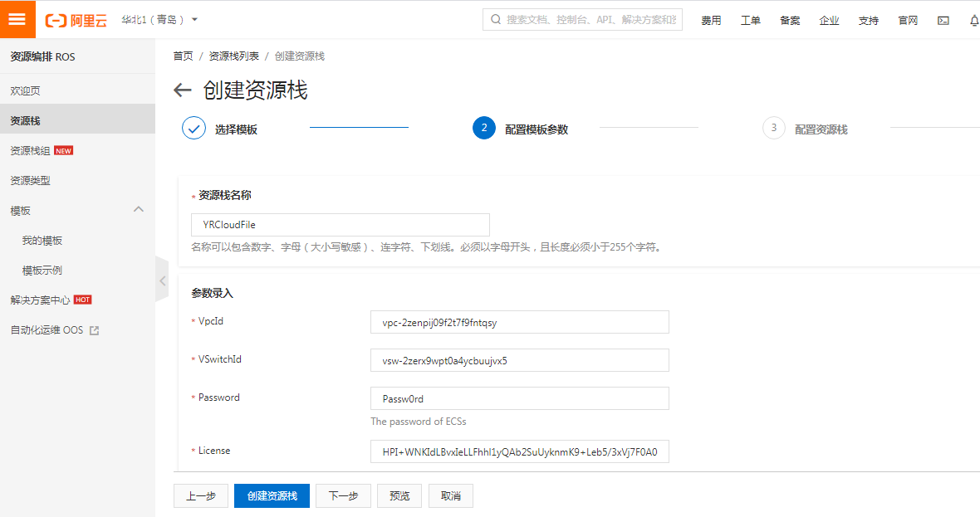This screenshot has width=980, height=517.
Task: Open the hamburger main menu
Action: [17, 19]
